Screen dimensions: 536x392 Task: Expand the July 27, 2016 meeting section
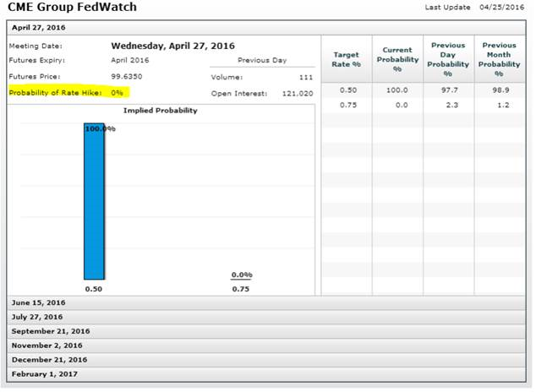[x=38, y=317]
